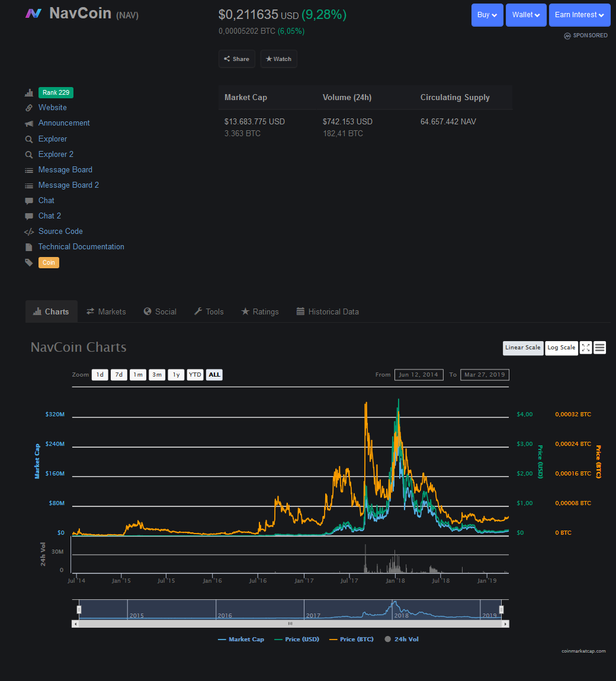Click the right handle of the range navigator
The height and width of the screenshot is (681, 616).
pyautogui.click(x=501, y=610)
